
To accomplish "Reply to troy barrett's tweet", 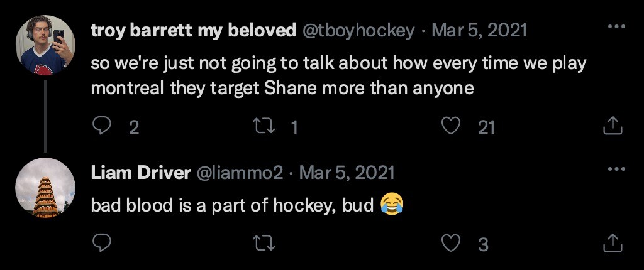I will click(x=102, y=127).
